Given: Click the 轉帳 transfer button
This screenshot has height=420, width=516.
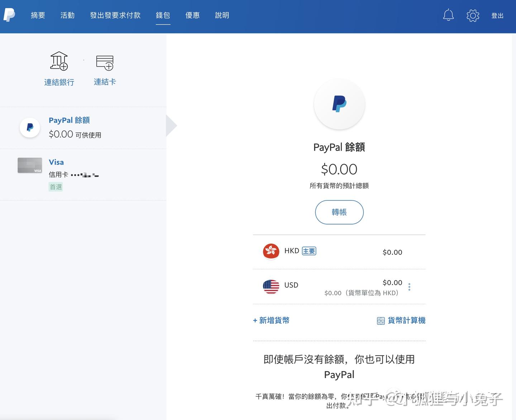Looking at the screenshot, I should coord(339,212).
